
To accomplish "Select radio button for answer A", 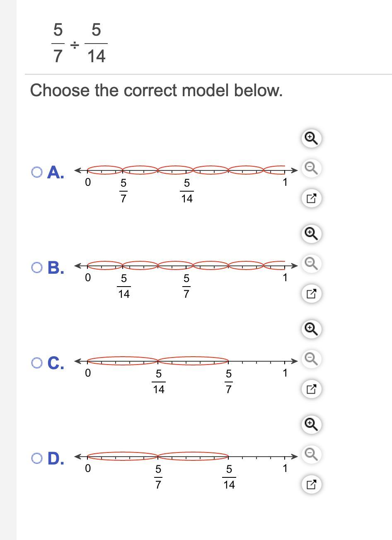I will (x=36, y=172).
